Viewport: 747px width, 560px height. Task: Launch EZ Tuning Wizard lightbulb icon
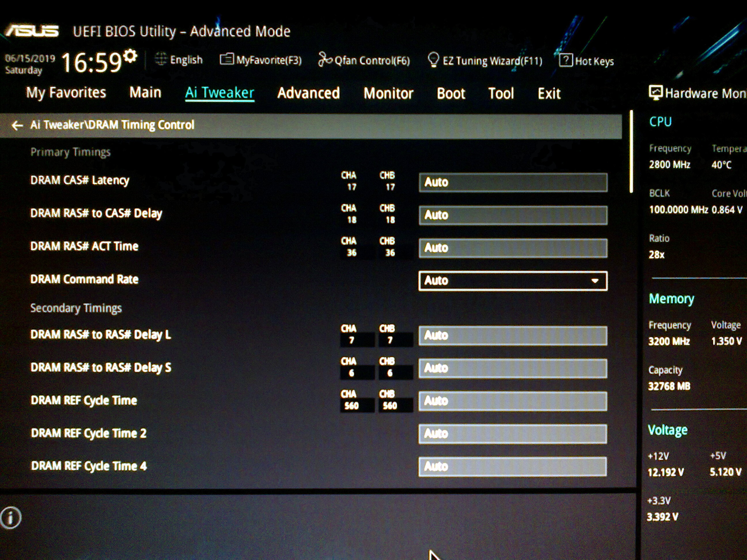[433, 59]
